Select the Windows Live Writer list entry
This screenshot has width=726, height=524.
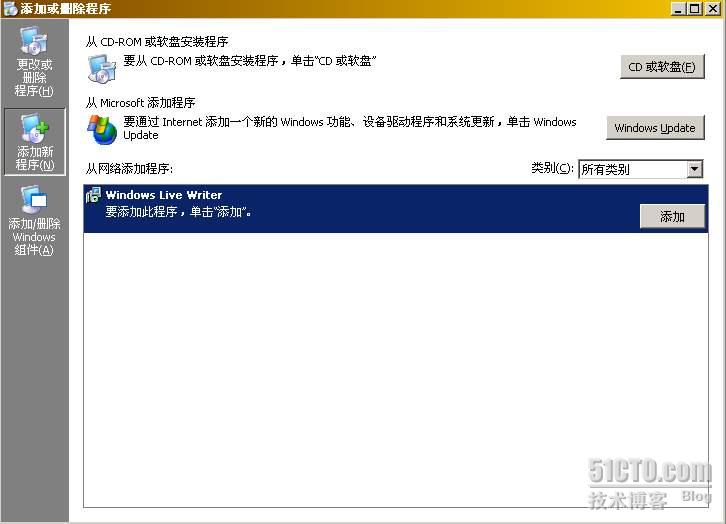[x=396, y=209]
